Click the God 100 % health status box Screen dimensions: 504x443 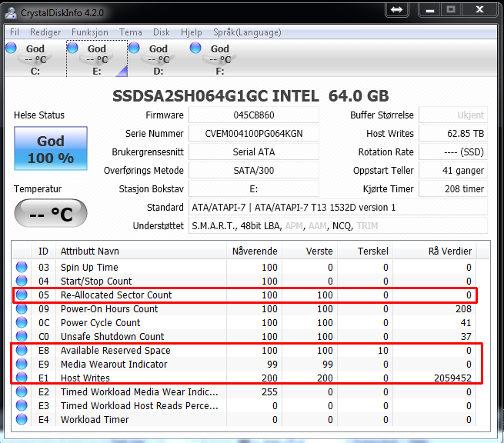pyautogui.click(x=51, y=148)
